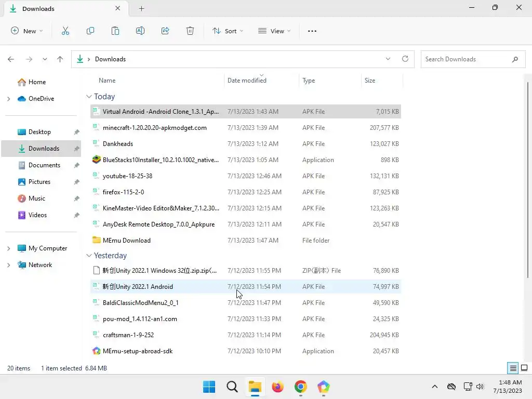Sort by Size column header
Viewport: 532px width, 399px height.
(x=370, y=81)
